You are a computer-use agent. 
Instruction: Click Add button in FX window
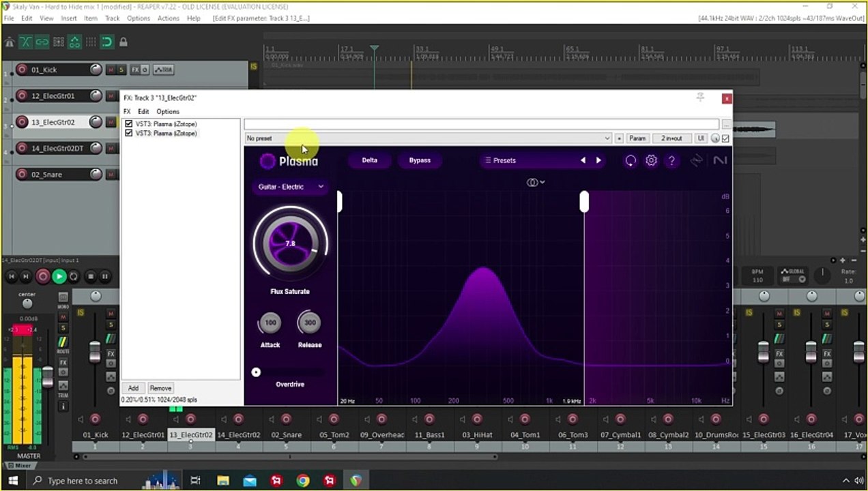[x=133, y=388]
